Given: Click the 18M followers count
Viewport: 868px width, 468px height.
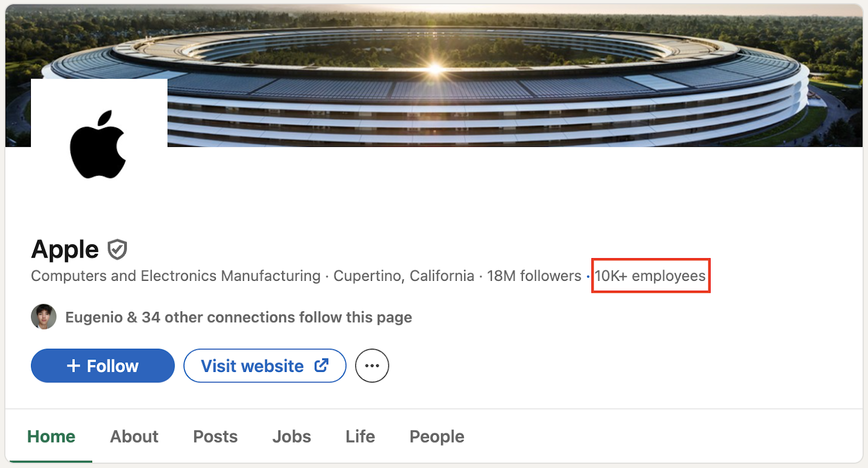Looking at the screenshot, I should (x=534, y=276).
